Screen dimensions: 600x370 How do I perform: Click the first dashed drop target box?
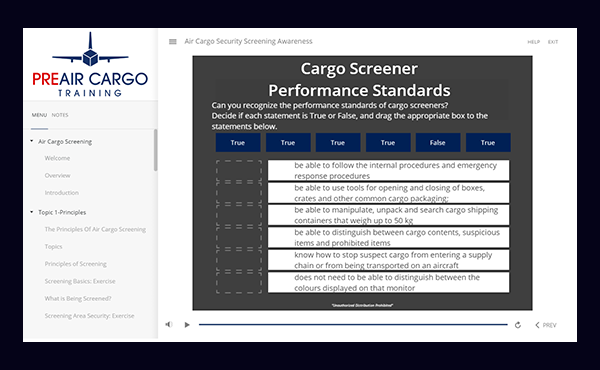(239, 171)
